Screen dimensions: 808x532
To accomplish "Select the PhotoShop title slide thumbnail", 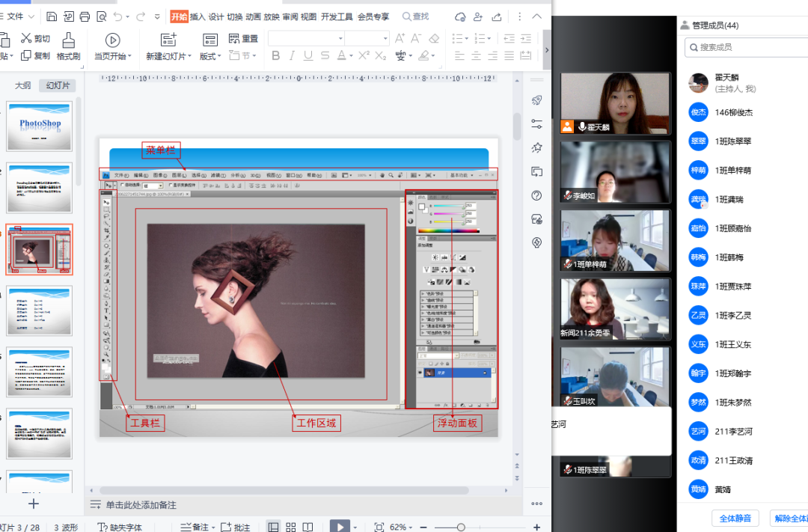I will click(x=40, y=126).
